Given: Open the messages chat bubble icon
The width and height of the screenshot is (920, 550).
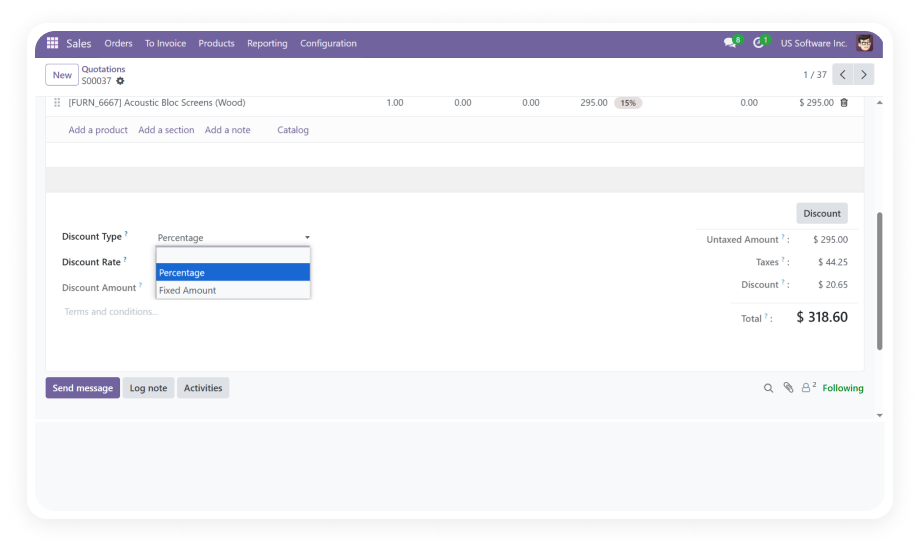Looking at the screenshot, I should (x=729, y=43).
